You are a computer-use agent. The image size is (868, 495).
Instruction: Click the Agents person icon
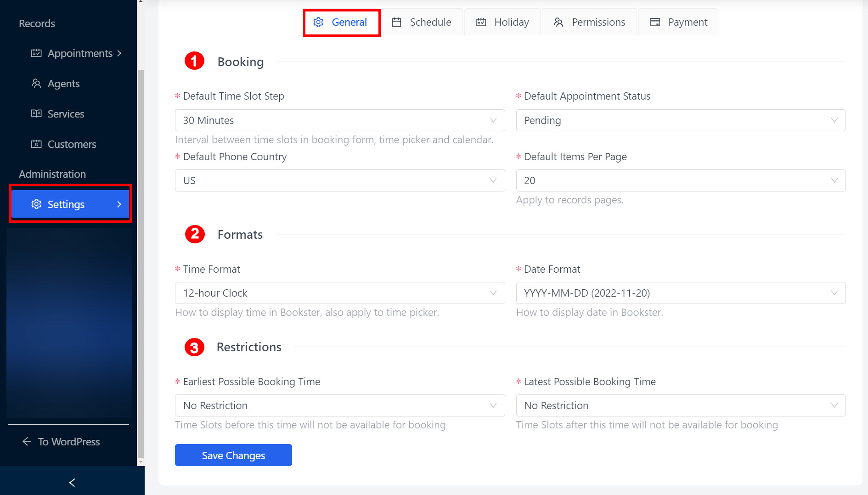coord(36,84)
